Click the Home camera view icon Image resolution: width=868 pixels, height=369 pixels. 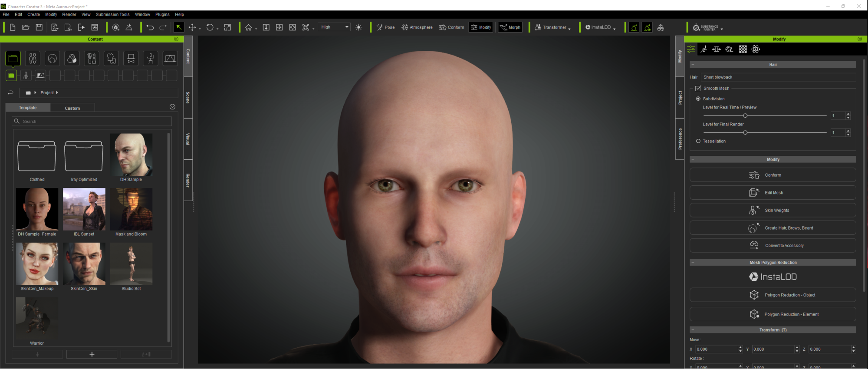click(249, 27)
